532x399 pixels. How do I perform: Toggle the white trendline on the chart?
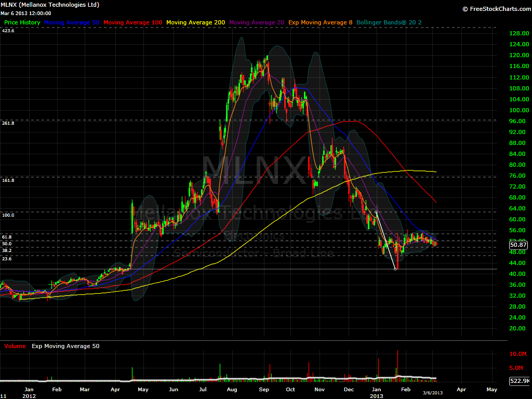pos(386,239)
